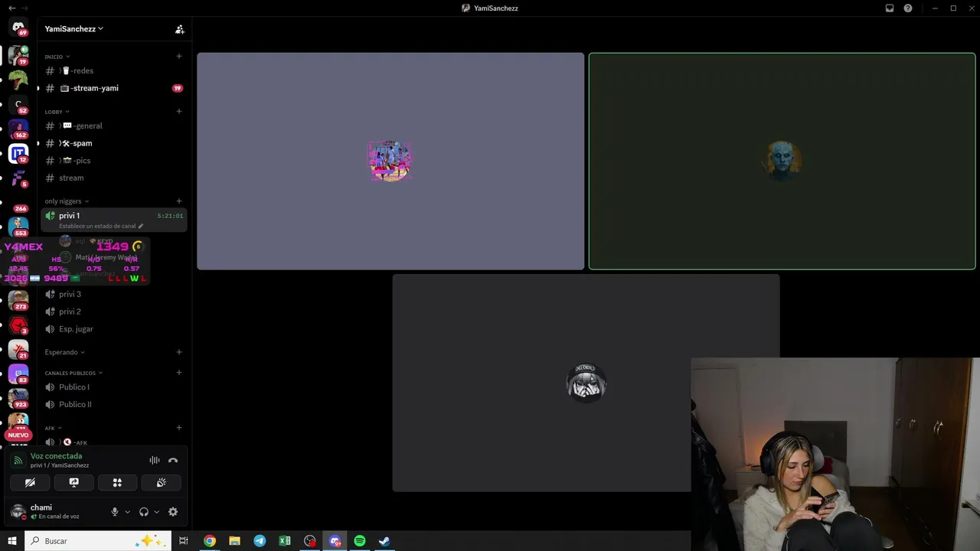
Task: Focus the pink avatar participant tile
Action: tap(390, 161)
